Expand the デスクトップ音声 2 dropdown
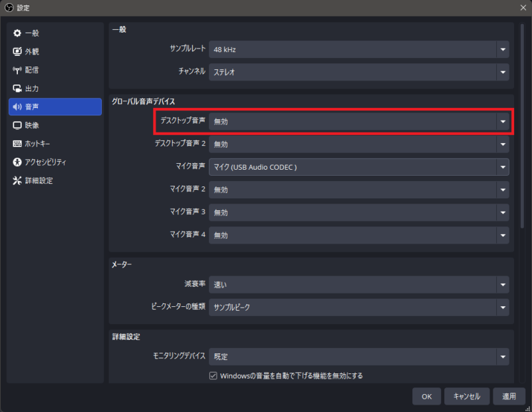Image resolution: width=532 pixels, height=412 pixels. [x=358, y=144]
